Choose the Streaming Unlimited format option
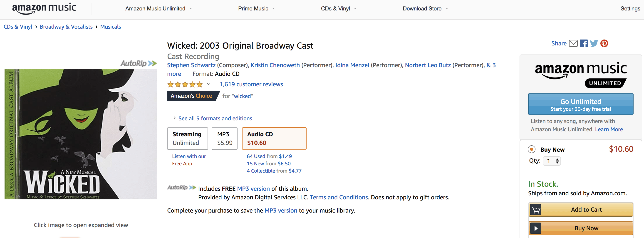The width and height of the screenshot is (644, 238). (x=187, y=139)
